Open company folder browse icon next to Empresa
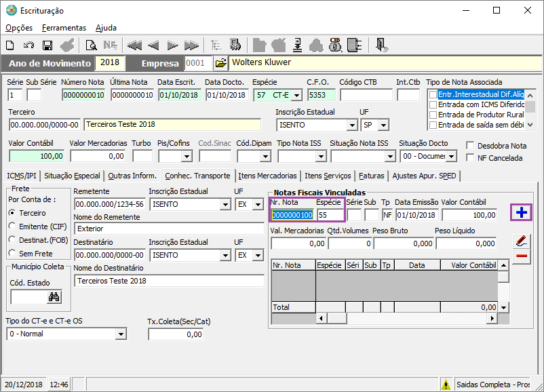 220,63
